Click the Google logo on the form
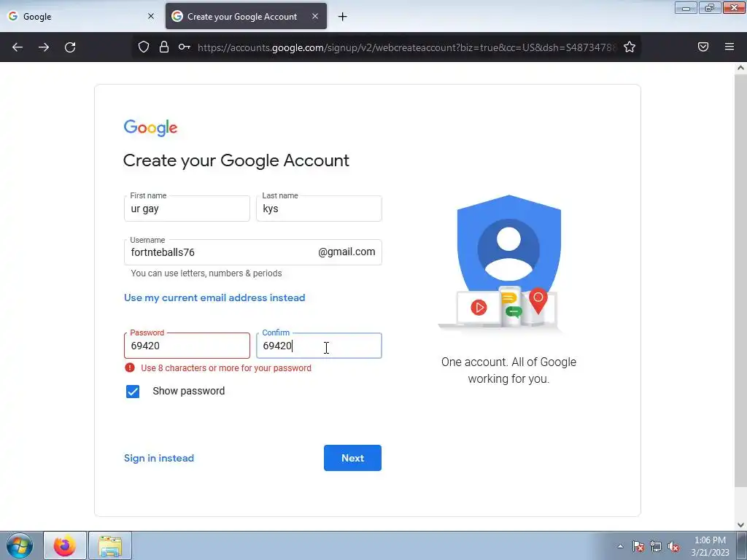The image size is (747, 560). (x=150, y=128)
